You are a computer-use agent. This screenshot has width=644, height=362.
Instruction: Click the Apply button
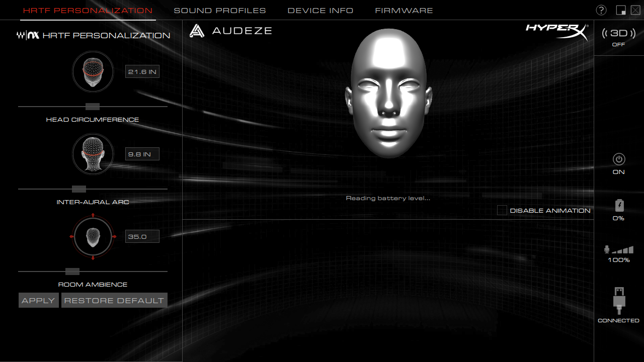[39, 300]
